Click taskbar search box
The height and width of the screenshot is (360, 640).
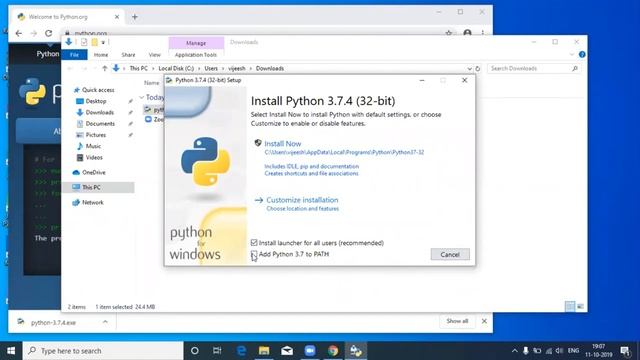pos(103,351)
